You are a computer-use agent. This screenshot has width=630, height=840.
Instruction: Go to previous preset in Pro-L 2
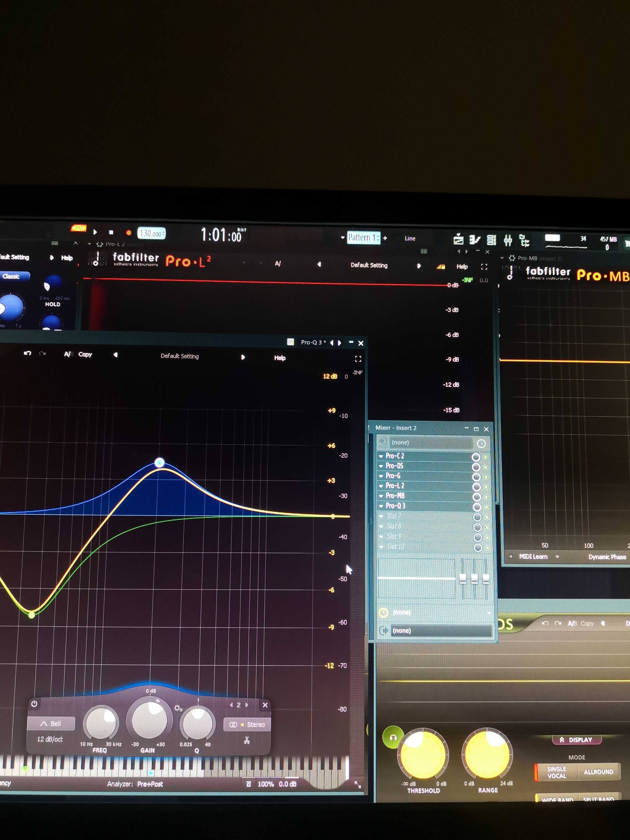pos(319,264)
